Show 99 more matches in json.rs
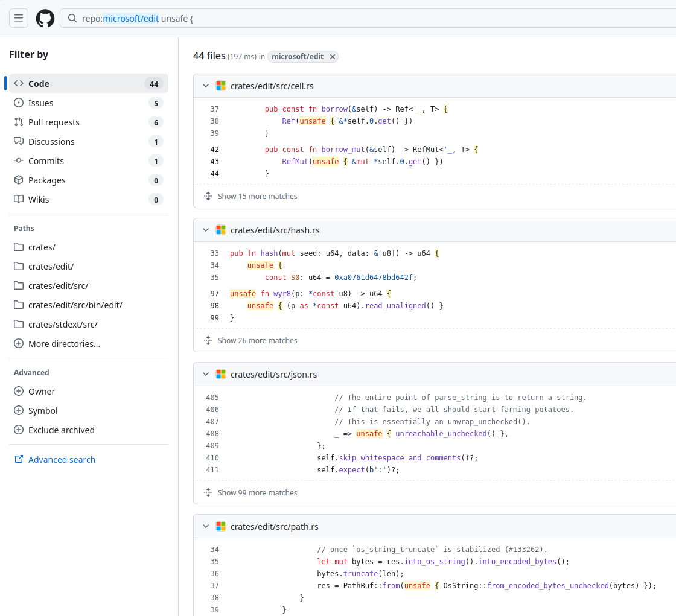The height and width of the screenshot is (616, 676). coord(257,493)
